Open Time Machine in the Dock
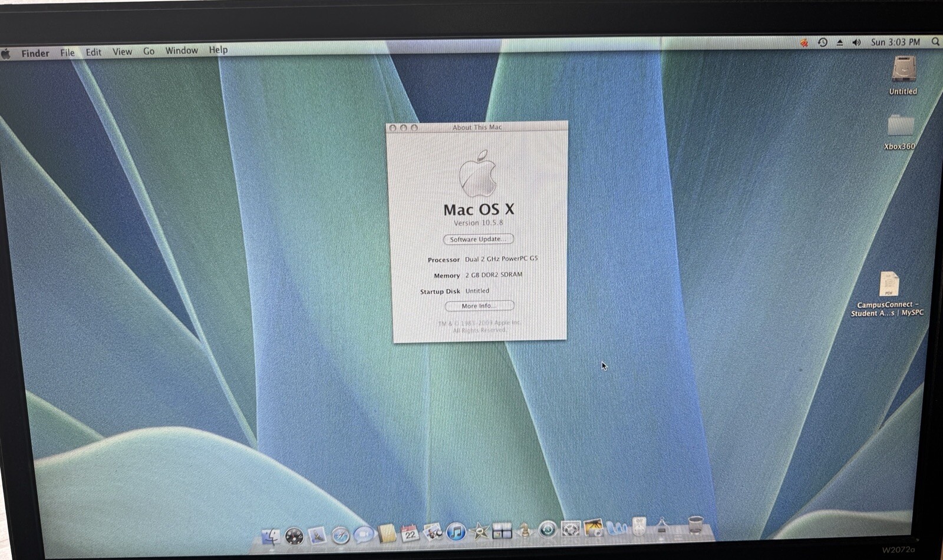 (548, 530)
